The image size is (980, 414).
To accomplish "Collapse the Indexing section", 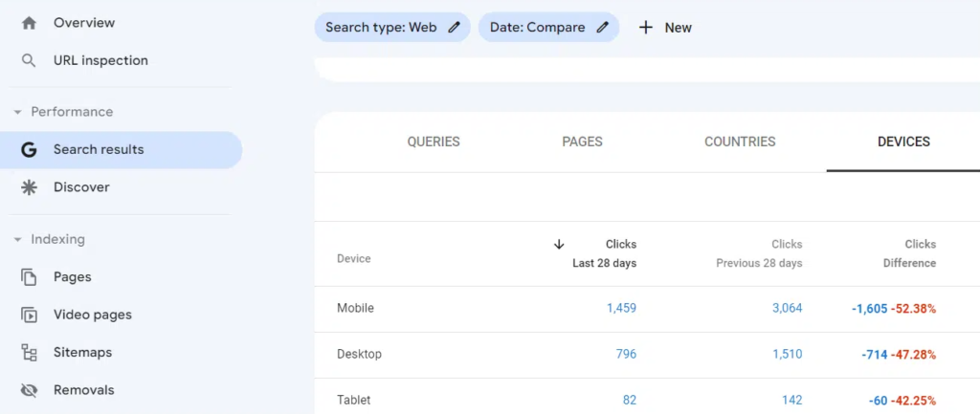I will pos(17,239).
